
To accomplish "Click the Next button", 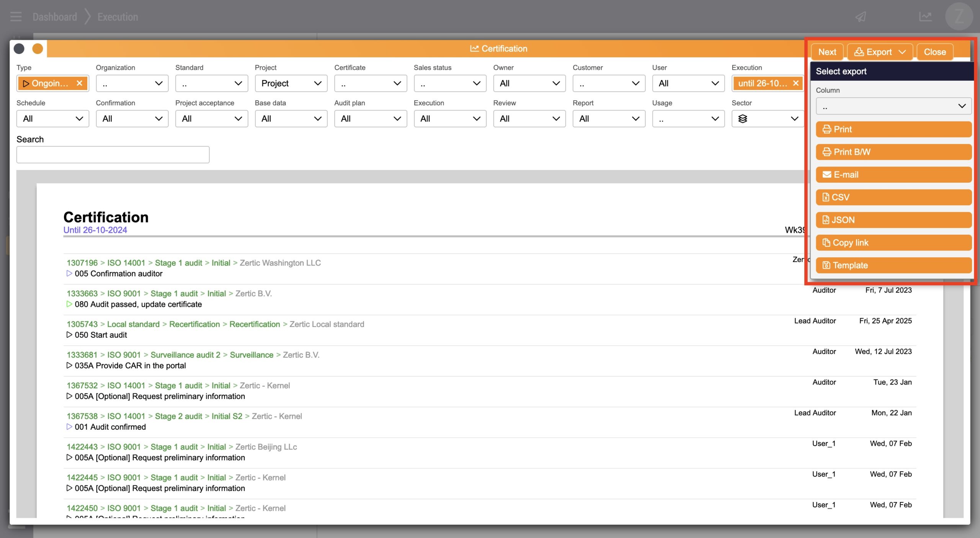I will pos(827,52).
